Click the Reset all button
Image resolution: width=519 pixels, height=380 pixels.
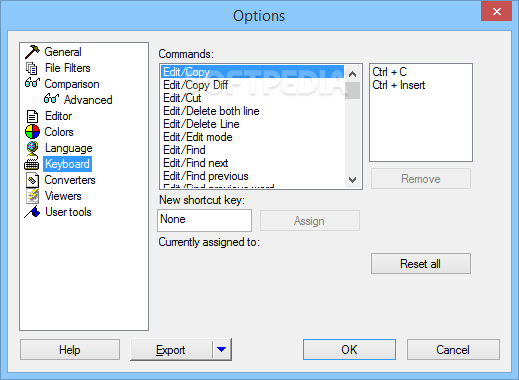[421, 264]
